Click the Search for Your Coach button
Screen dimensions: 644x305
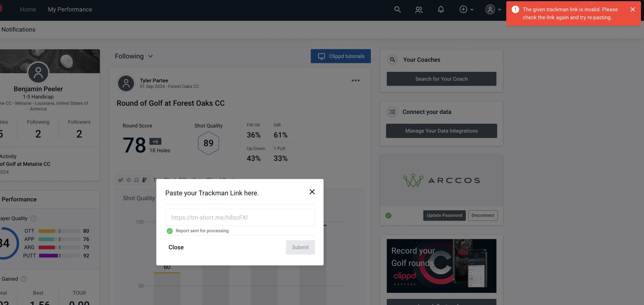click(442, 78)
